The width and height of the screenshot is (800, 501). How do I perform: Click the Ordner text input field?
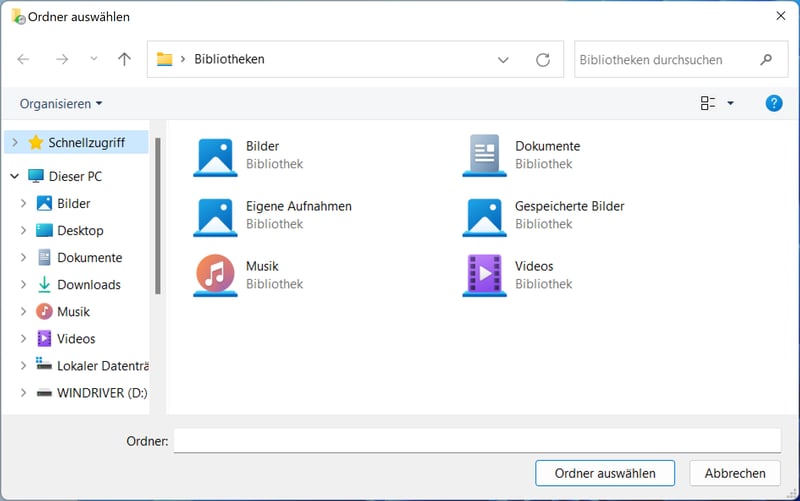click(x=476, y=441)
